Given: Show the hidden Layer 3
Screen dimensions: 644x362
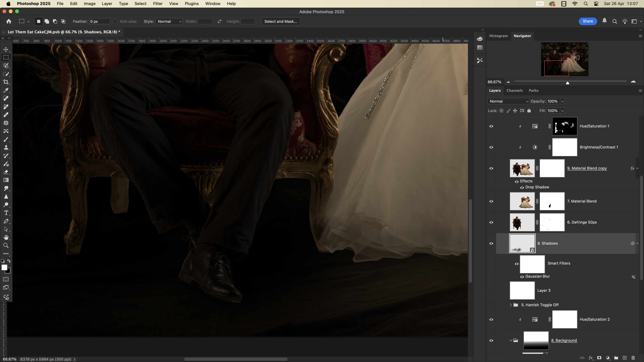Looking at the screenshot, I should pos(491,291).
